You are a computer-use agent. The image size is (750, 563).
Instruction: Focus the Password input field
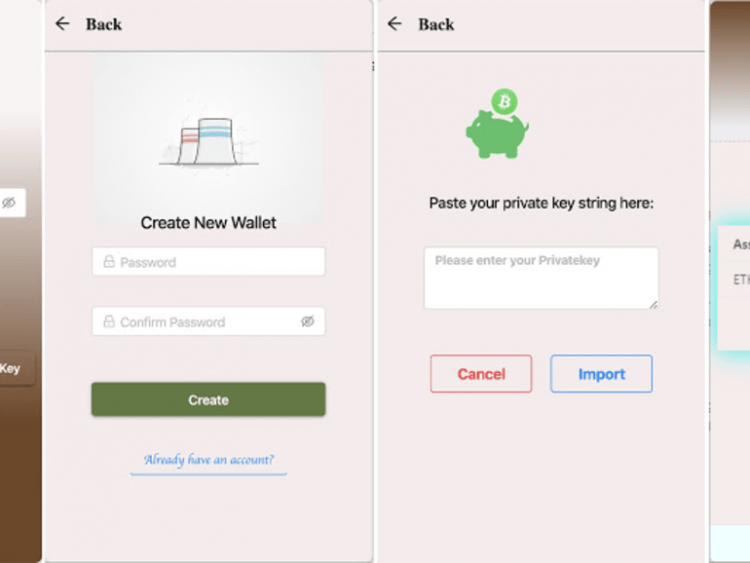coord(215,262)
